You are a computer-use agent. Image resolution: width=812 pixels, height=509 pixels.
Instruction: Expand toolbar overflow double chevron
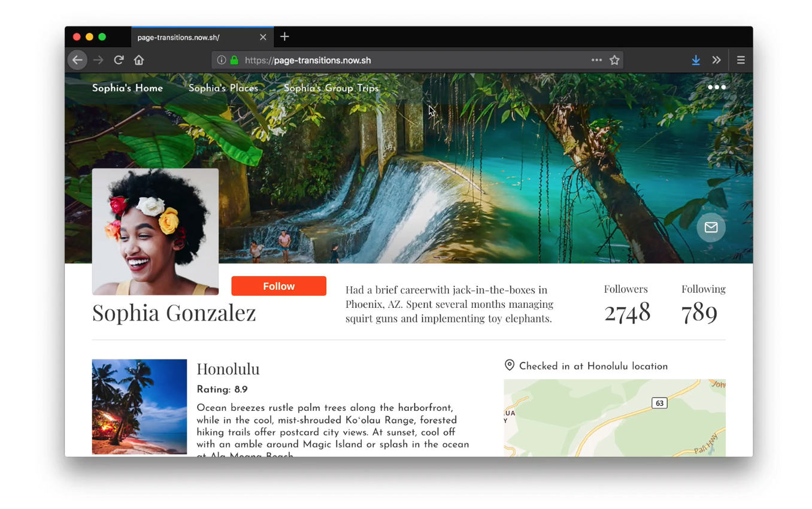(716, 60)
